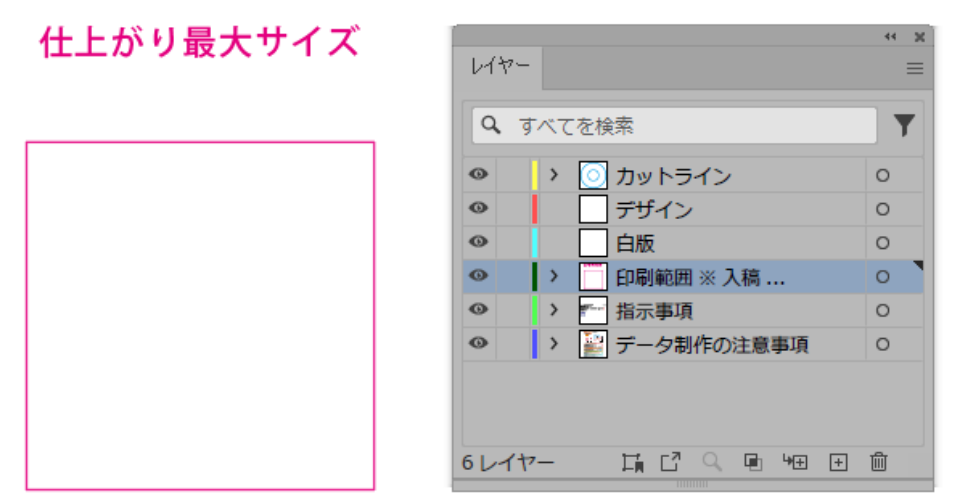Viewport: 960px width, 500px height.
Task: Click the blue color bar of データ制作の注意事項
Action: [534, 343]
